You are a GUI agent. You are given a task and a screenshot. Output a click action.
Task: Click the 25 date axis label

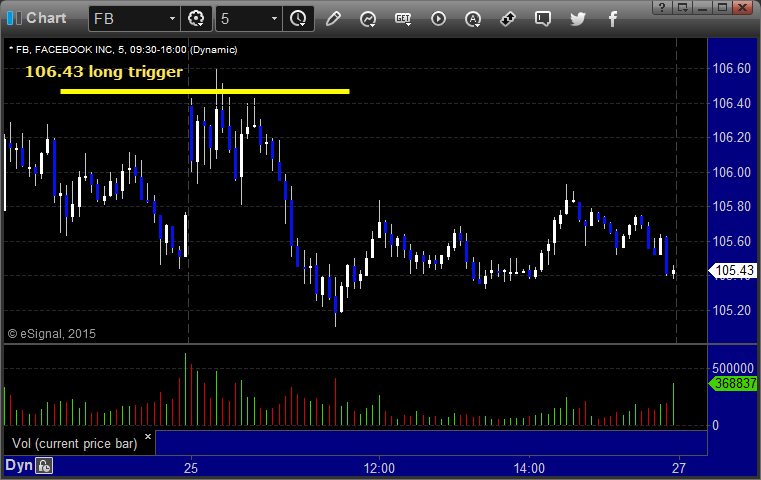pos(191,468)
